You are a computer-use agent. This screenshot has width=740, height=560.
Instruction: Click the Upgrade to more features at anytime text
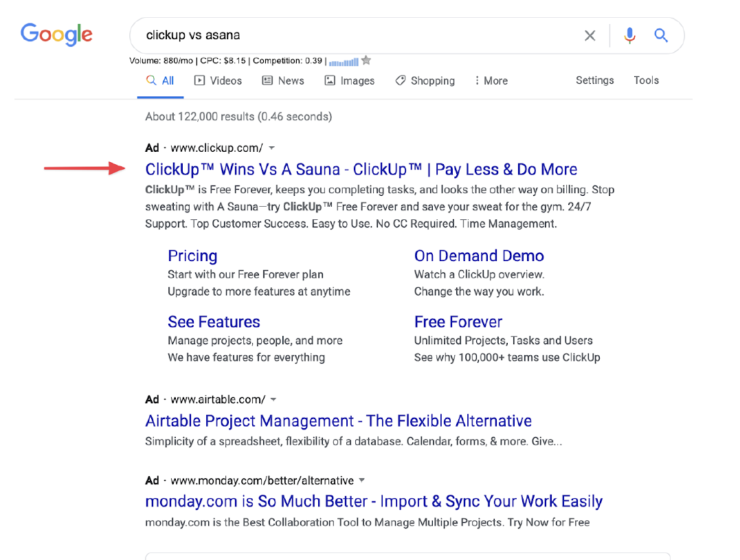pos(258,291)
